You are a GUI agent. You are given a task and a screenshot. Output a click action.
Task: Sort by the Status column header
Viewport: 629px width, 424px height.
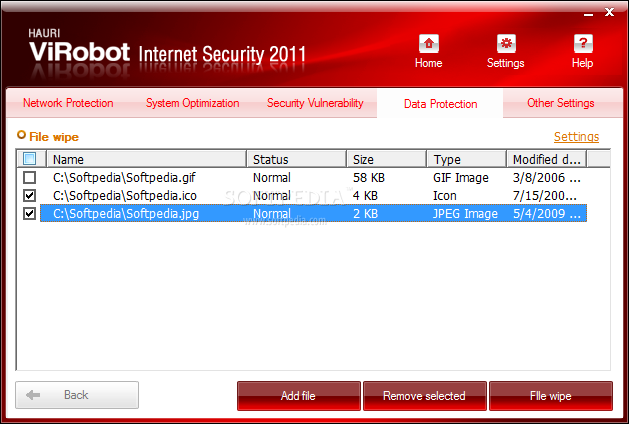tap(296, 159)
